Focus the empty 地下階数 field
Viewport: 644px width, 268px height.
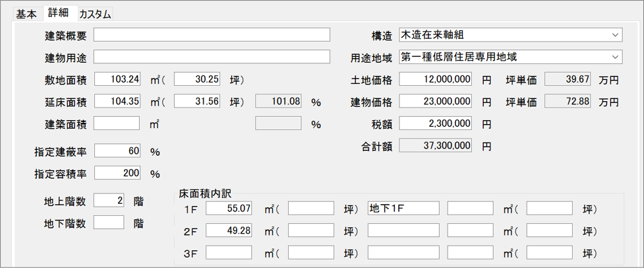(x=109, y=222)
